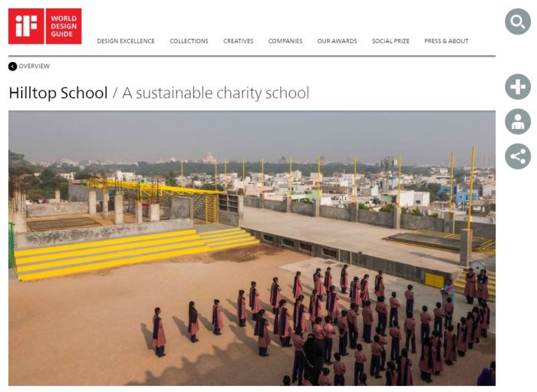537x392 pixels.
Task: Click the yellow steps in photo
Action: pos(137,252)
